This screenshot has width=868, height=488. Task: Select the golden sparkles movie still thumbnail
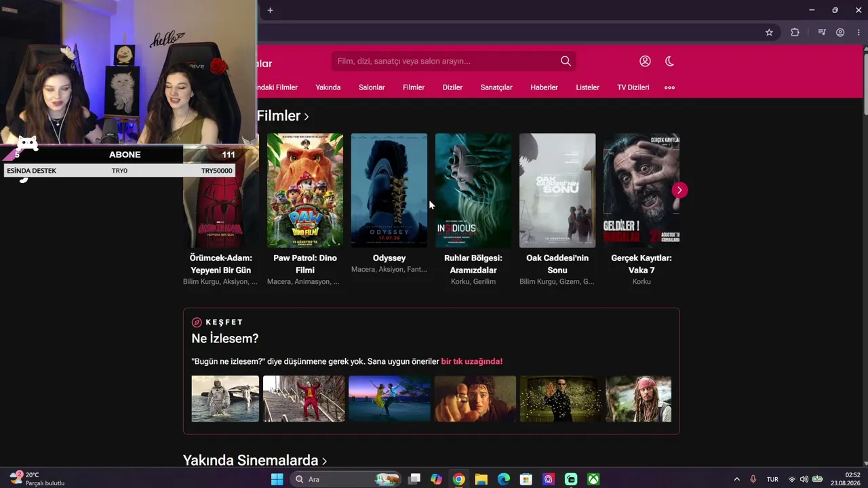pos(561,399)
